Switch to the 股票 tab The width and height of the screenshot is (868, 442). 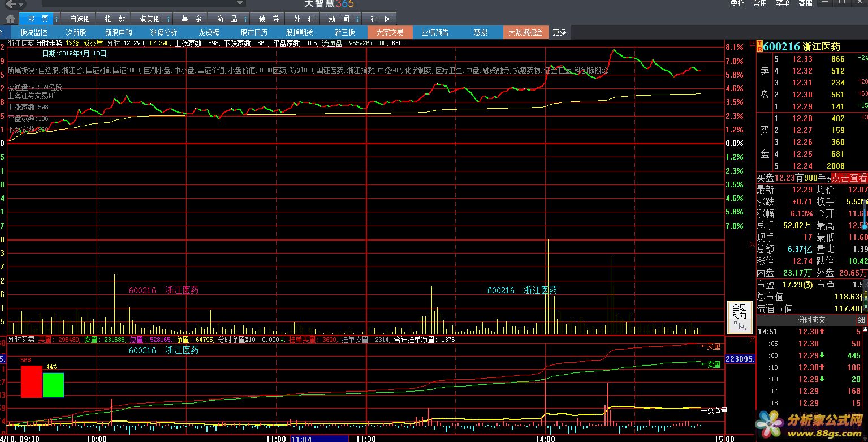coord(37,19)
